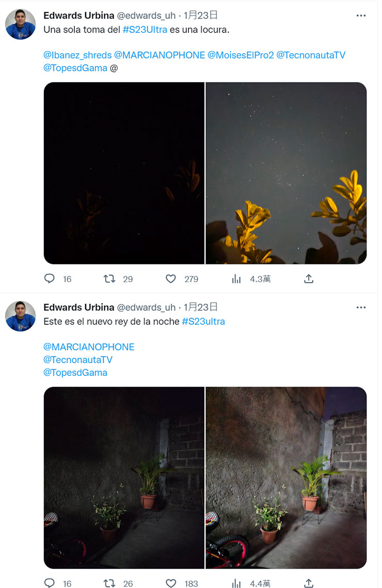Retweet the first tweet with 29 retweets
Screen dimensions: 382x588
(109, 279)
